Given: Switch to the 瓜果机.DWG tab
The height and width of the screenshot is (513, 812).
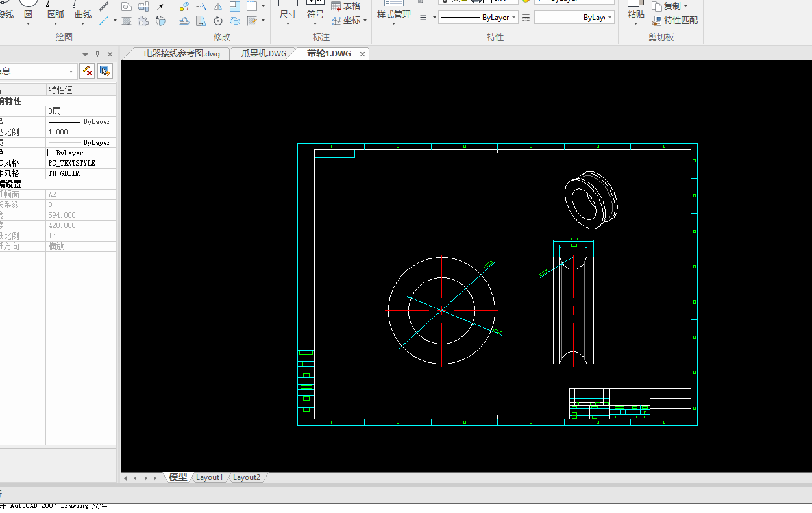Looking at the screenshot, I should [264, 54].
